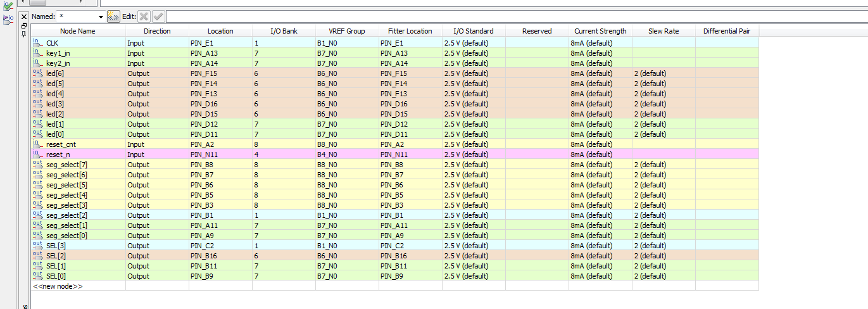Click the Edit confirm checkmark button
Screen dimensions: 868x309
point(158,16)
